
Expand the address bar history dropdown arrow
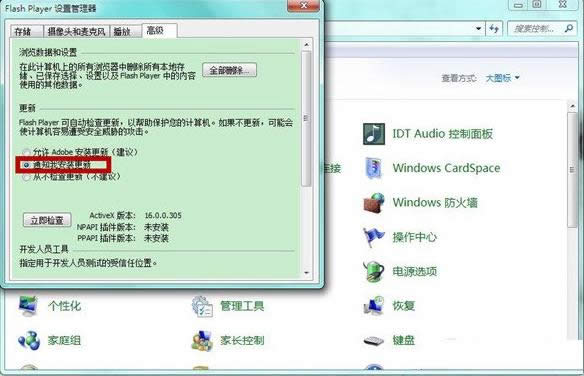pos(479,28)
